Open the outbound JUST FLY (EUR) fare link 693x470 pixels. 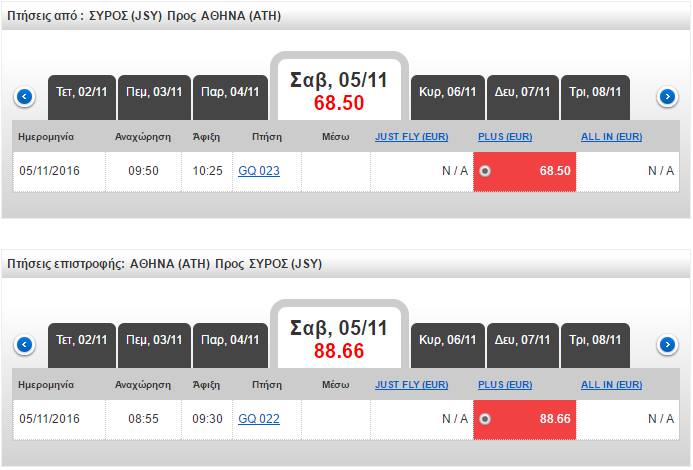pos(413,136)
